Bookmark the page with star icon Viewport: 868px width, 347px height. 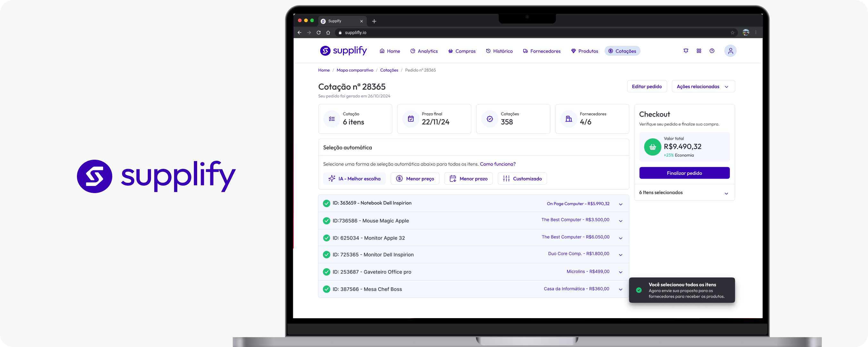[x=732, y=33]
